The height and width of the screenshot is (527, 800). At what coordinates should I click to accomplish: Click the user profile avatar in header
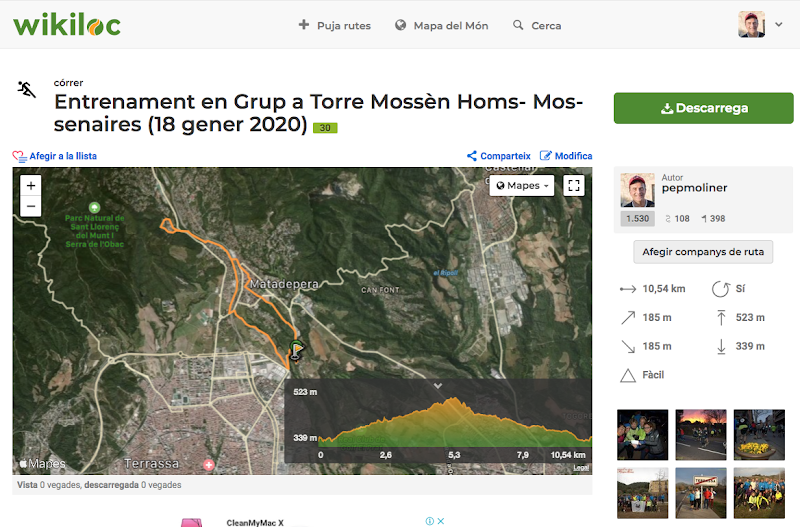click(x=752, y=24)
